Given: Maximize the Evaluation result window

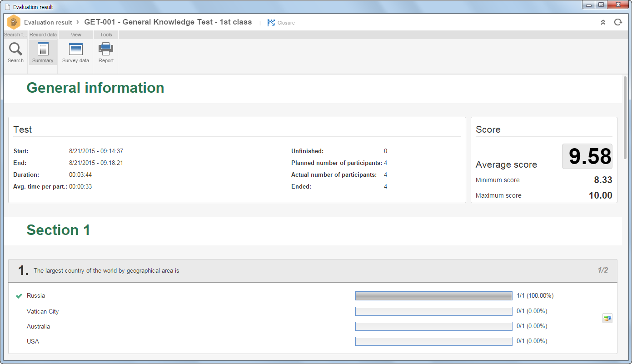Looking at the screenshot, I should [x=601, y=5].
